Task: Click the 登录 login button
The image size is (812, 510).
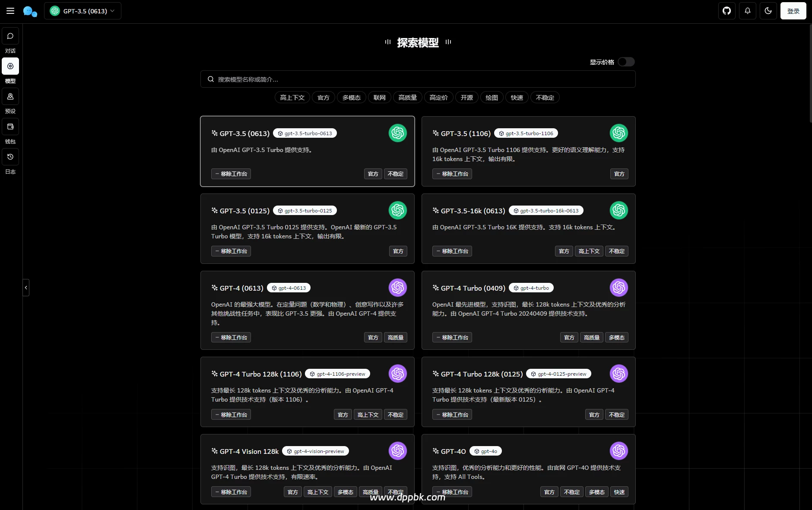Action: (x=793, y=11)
